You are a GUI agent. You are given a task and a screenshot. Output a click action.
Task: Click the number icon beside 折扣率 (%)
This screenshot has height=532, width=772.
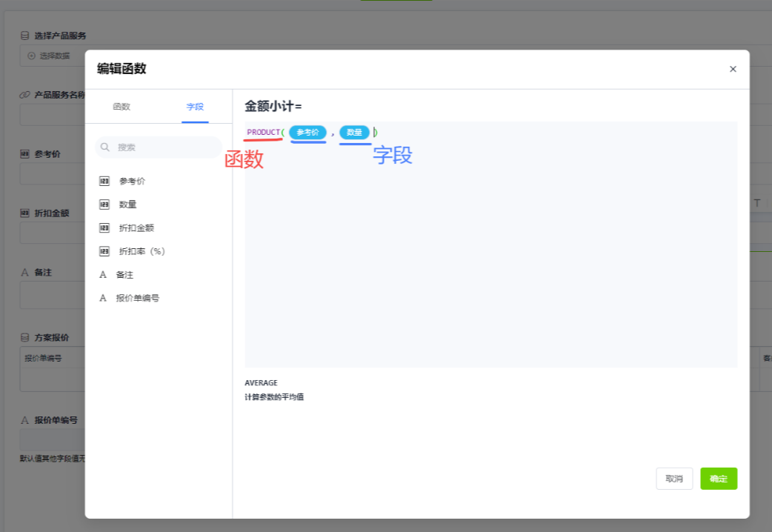pos(104,251)
